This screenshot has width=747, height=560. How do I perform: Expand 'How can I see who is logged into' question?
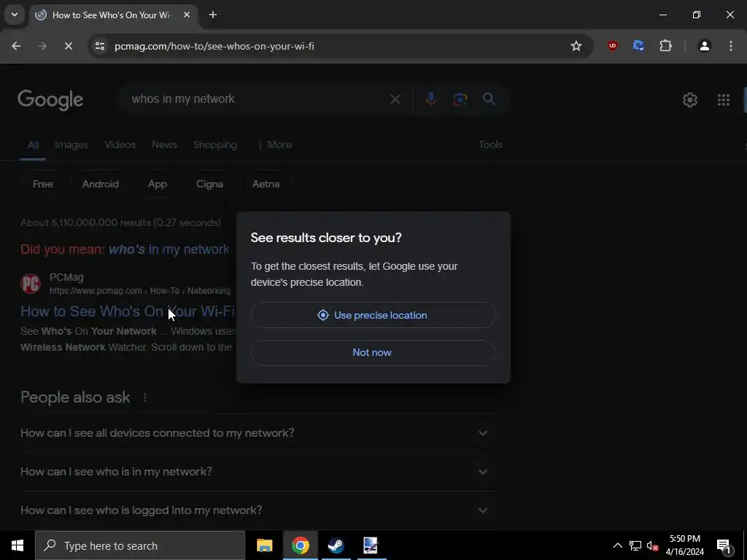258,510
